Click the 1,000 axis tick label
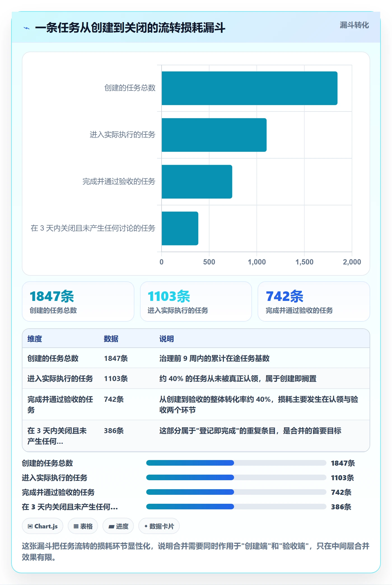Viewport: 392px width, 585px height. [257, 262]
